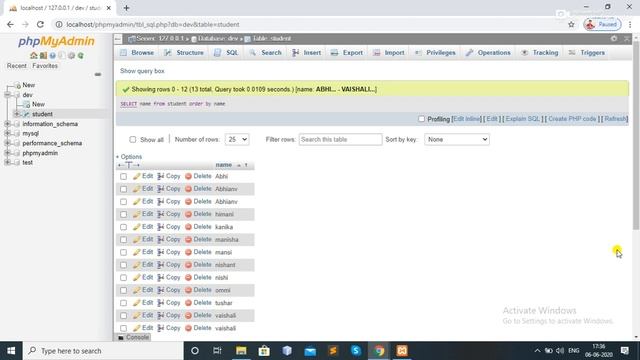
Task: Expand the mysql database node
Action: (7, 133)
